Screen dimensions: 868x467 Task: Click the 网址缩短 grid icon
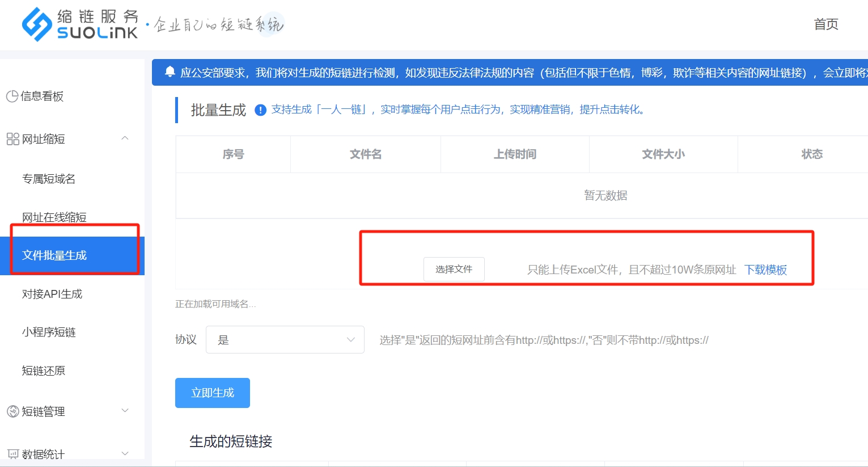point(12,139)
